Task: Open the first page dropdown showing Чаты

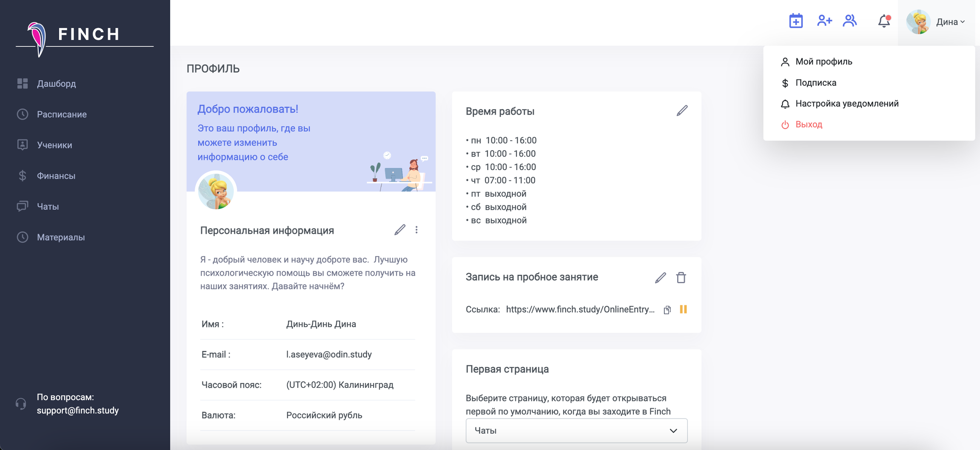Action: point(576,430)
